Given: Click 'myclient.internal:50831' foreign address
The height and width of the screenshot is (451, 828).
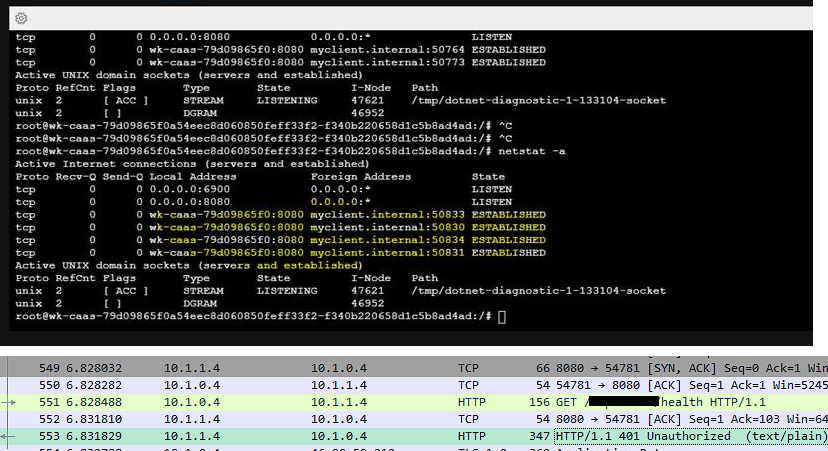Looking at the screenshot, I should pos(388,252).
